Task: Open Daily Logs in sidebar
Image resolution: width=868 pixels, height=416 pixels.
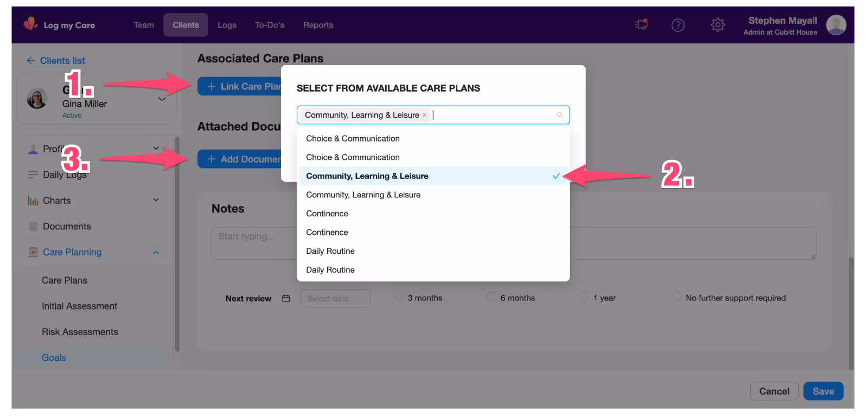Action: (x=65, y=175)
